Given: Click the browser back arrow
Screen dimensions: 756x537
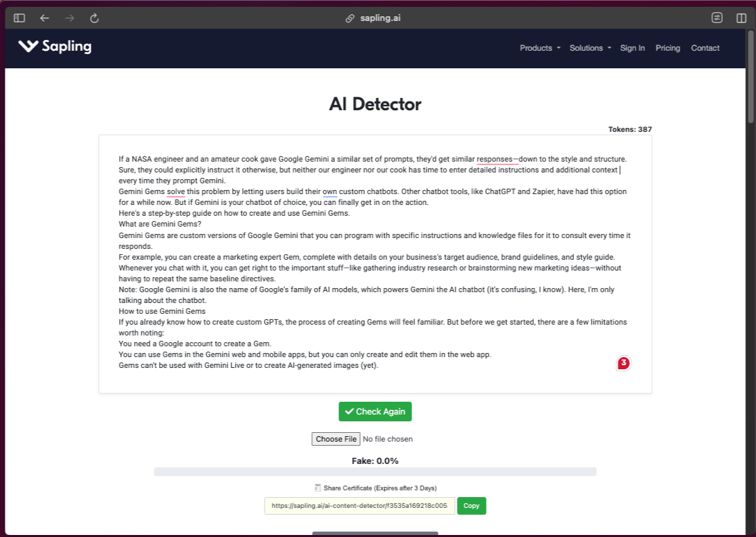Looking at the screenshot, I should (45, 18).
